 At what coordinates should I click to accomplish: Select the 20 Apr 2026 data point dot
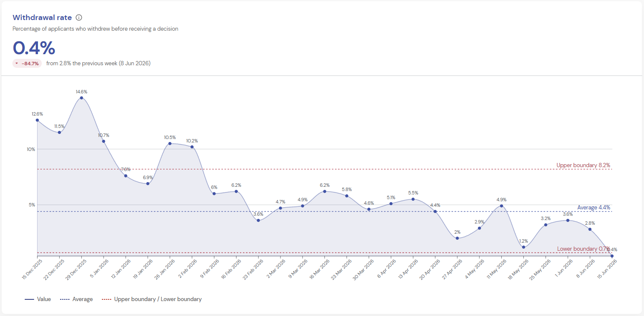click(x=435, y=212)
